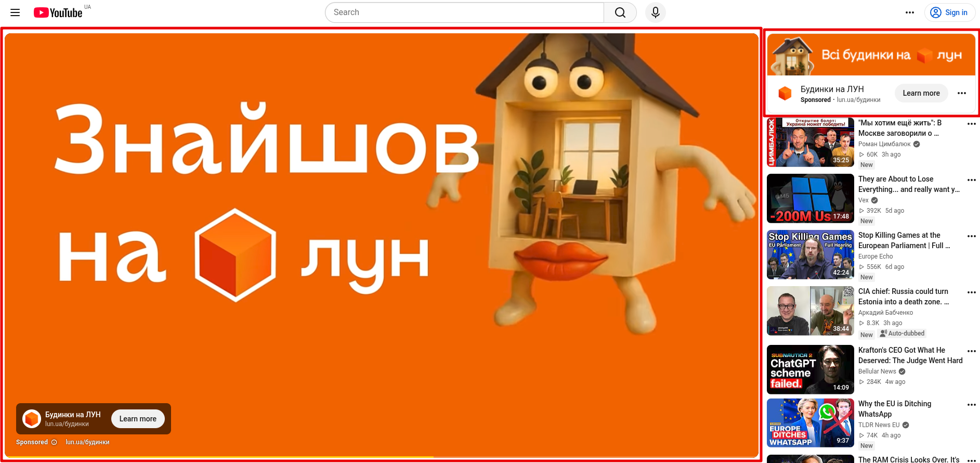Open options for 'They are About to Lose' video
Viewport: 980px width, 463px height.
click(x=972, y=180)
